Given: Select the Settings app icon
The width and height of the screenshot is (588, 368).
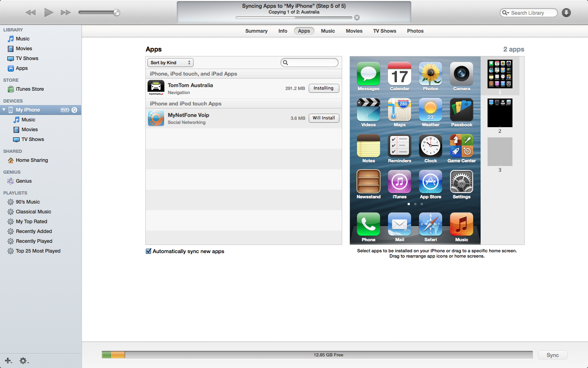Looking at the screenshot, I should click(x=461, y=182).
